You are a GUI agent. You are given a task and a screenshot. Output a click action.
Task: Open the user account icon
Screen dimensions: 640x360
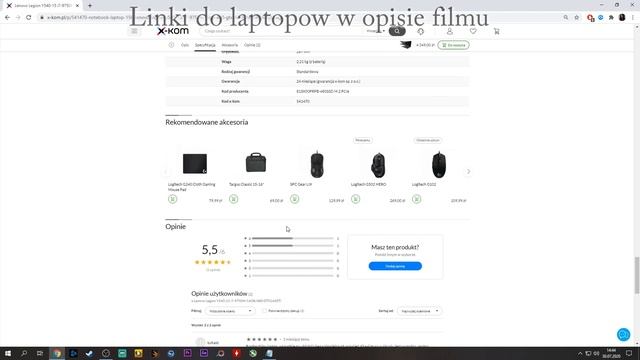[x=449, y=31]
